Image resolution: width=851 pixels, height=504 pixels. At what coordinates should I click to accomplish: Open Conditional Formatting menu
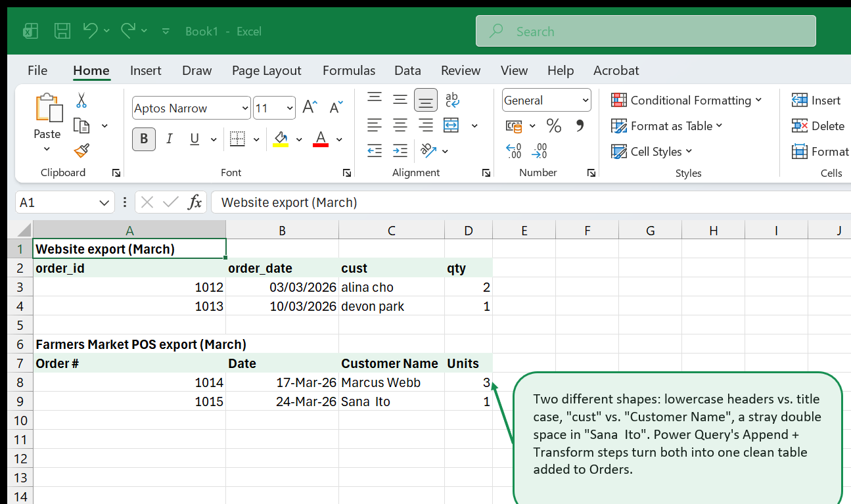687,100
